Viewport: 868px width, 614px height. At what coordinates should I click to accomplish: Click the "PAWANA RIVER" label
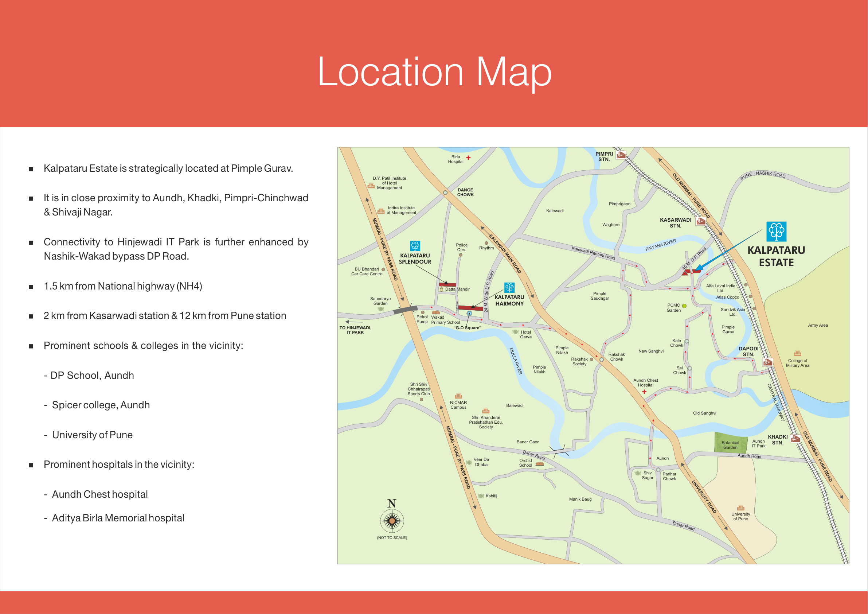pyautogui.click(x=661, y=245)
